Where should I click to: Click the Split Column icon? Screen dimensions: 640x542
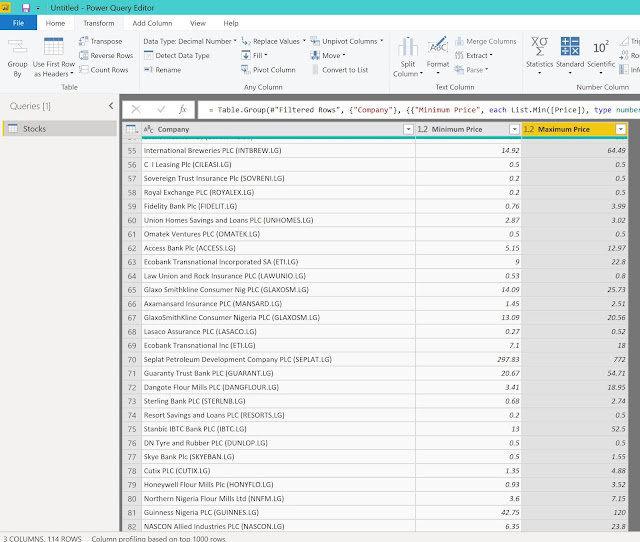click(x=408, y=47)
